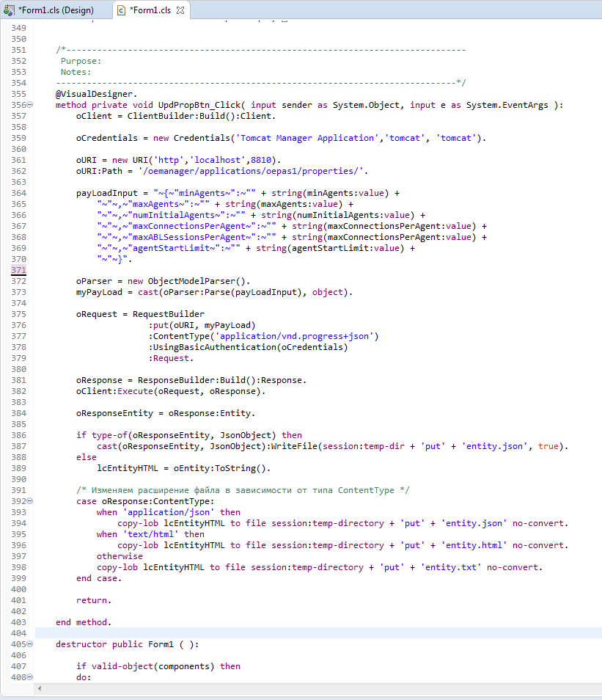
Task: Click ':UsingBasicAuthentication(oCredentials)' line
Action: tap(248, 347)
